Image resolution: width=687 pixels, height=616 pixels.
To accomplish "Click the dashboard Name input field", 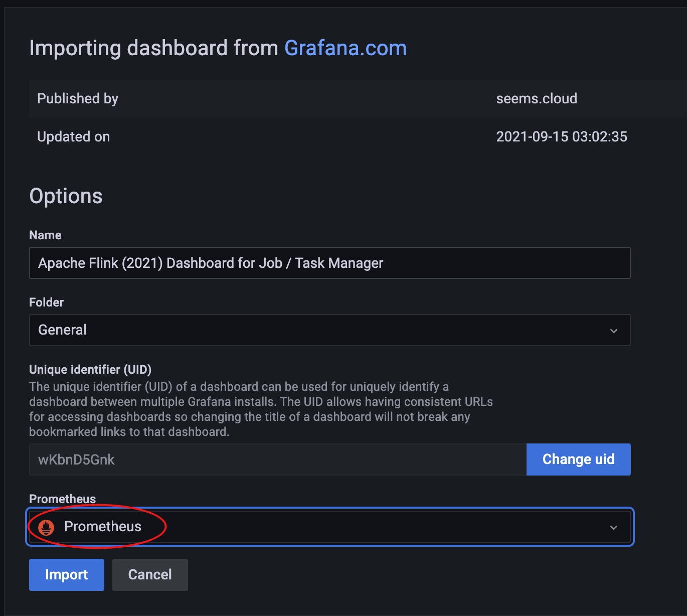I will [330, 263].
